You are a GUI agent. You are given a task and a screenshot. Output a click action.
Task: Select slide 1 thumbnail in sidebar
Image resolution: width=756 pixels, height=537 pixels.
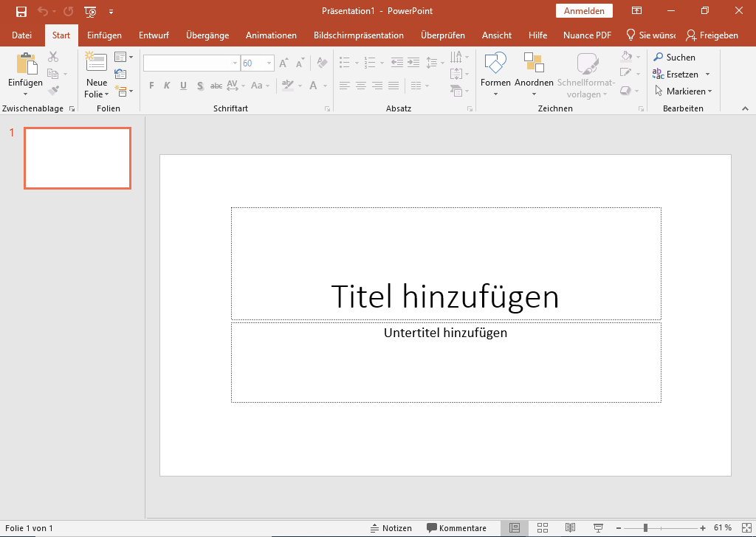tap(77, 158)
